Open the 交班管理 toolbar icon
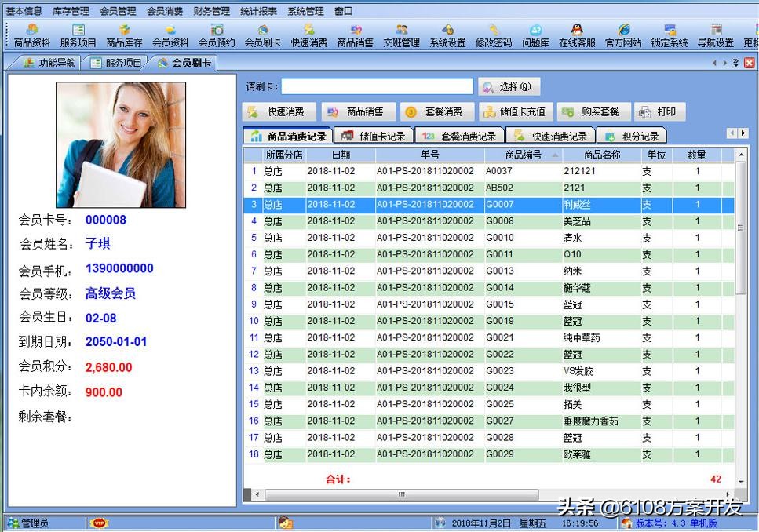The height and width of the screenshot is (532, 759). [x=401, y=35]
